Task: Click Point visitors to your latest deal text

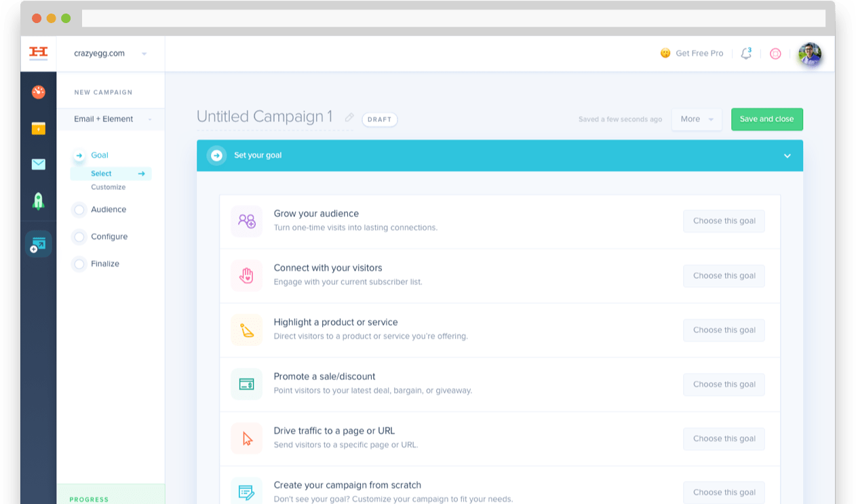Action: pos(373,391)
